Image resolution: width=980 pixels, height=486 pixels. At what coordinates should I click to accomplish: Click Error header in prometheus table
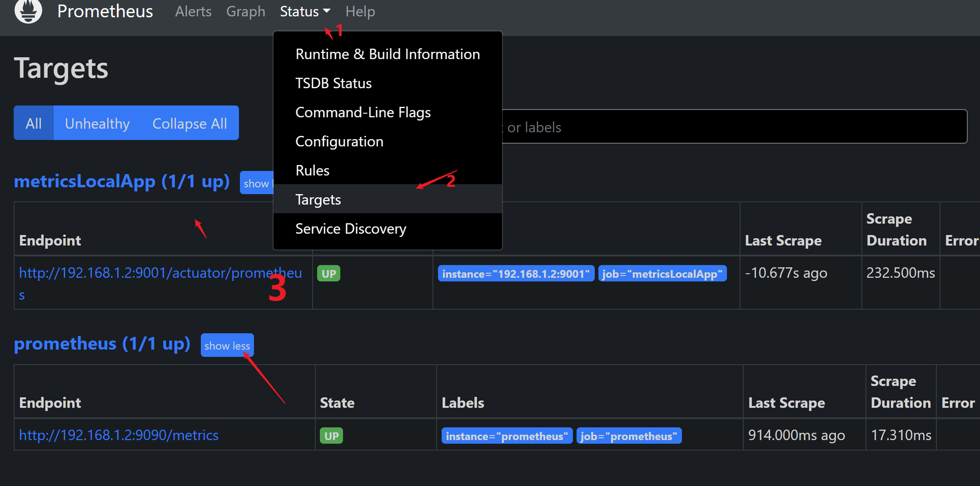tap(958, 403)
